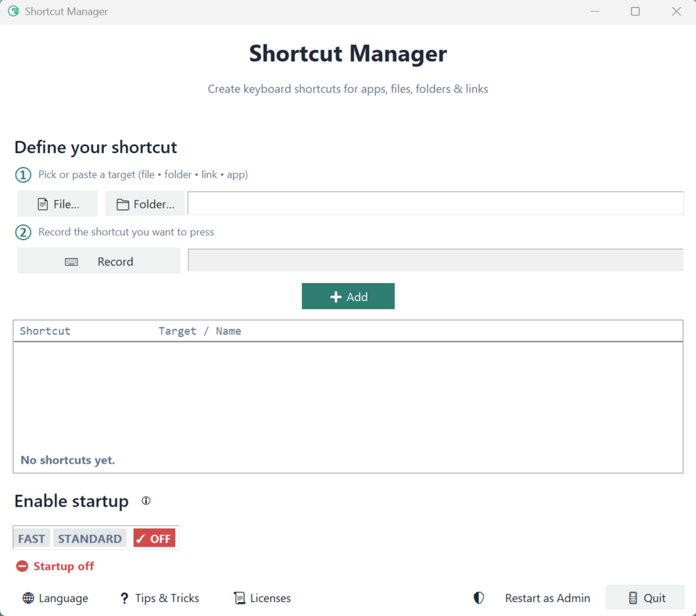Click the keyboard icon on Record button
This screenshot has width=696, height=616.
point(71,262)
